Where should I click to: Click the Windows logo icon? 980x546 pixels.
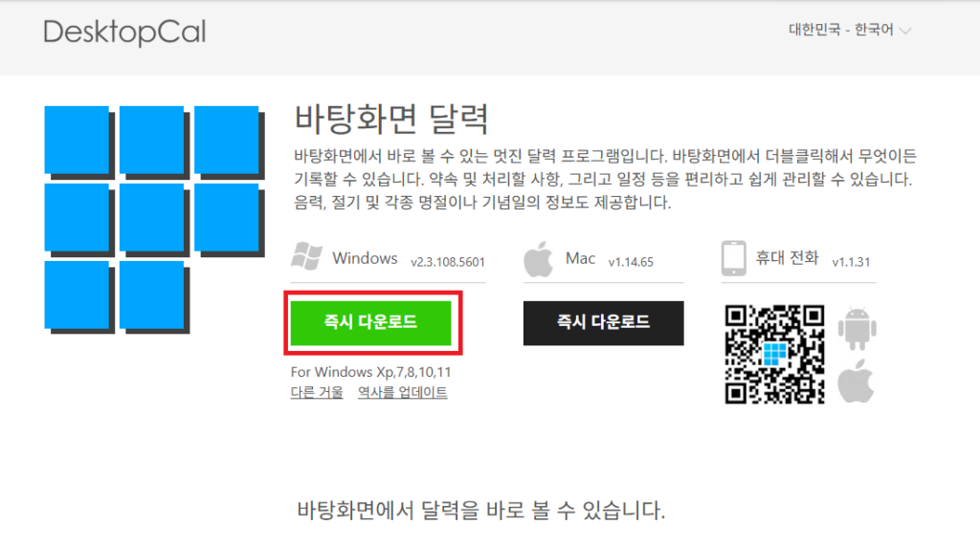point(306,256)
